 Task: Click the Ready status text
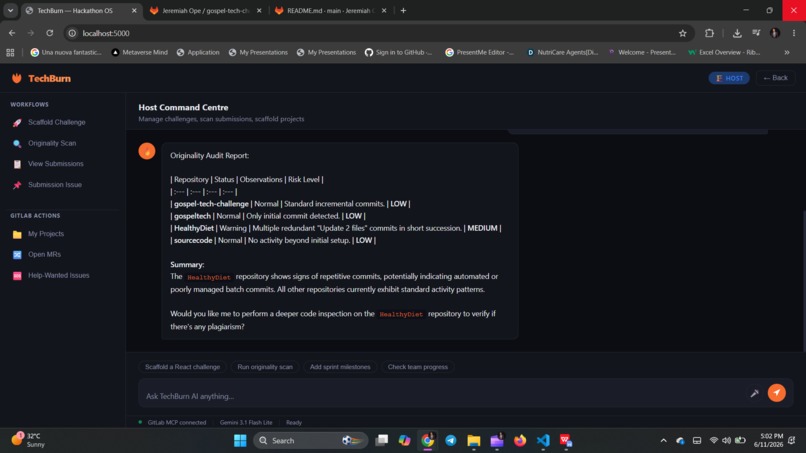point(294,423)
